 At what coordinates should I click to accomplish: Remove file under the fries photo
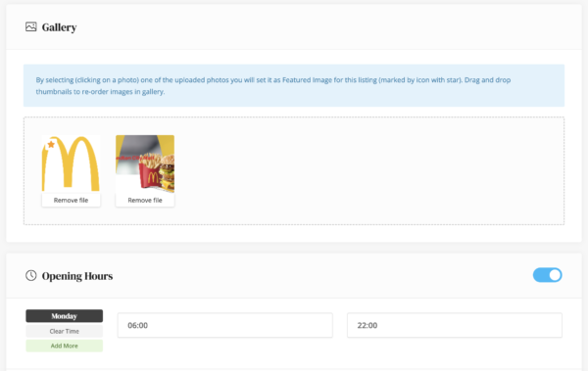click(145, 200)
